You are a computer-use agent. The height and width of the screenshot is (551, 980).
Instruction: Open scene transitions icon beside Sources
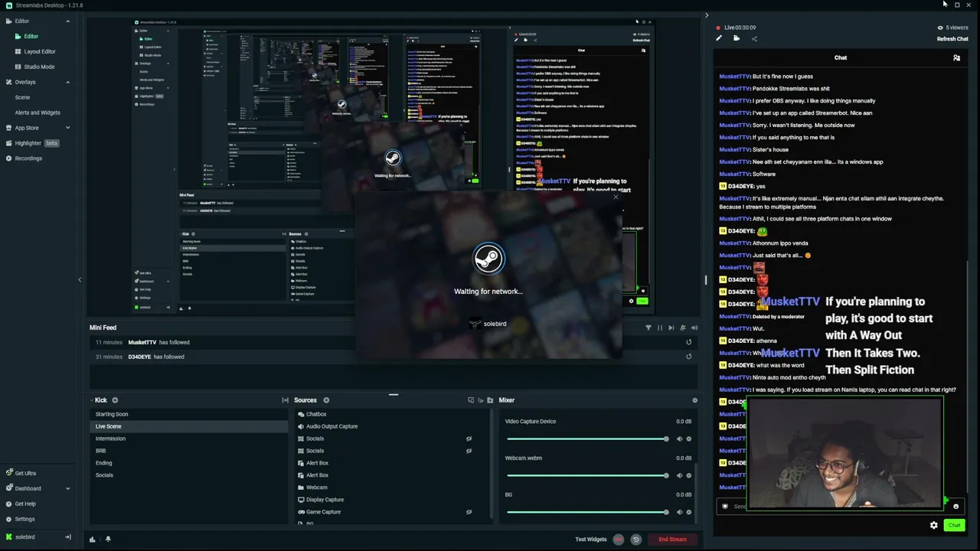[285, 400]
